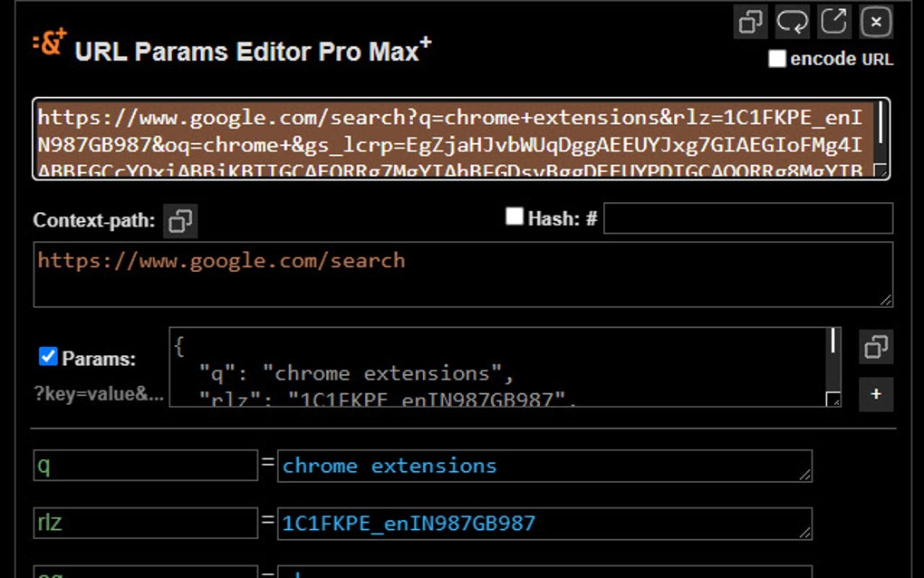Click the reload/refresh icon at the top
The height and width of the screenshot is (578, 924).
[791, 23]
